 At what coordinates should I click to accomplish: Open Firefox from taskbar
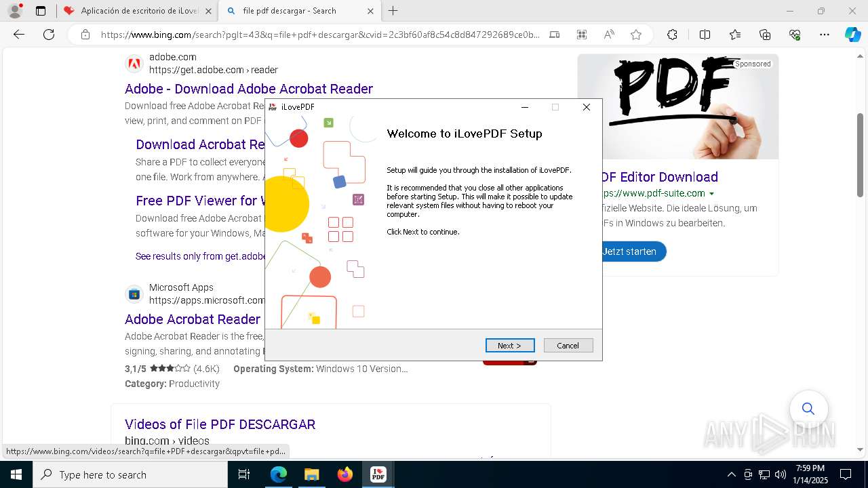click(x=344, y=474)
